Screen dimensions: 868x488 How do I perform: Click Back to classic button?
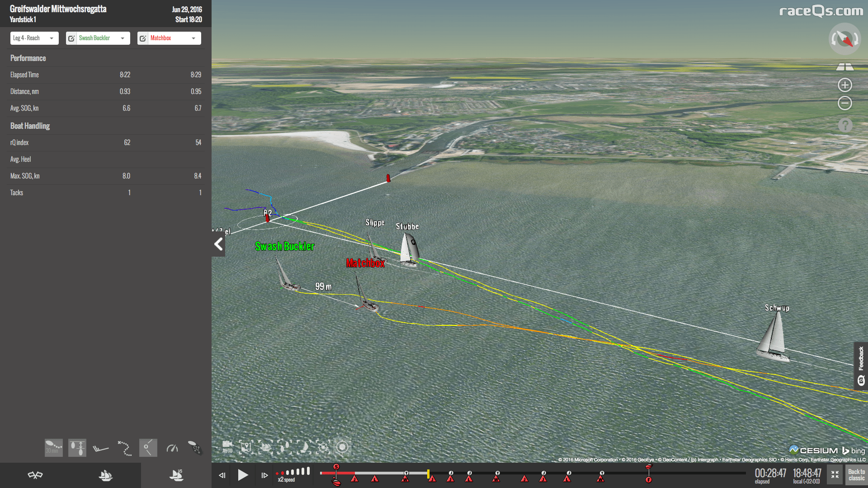click(856, 475)
